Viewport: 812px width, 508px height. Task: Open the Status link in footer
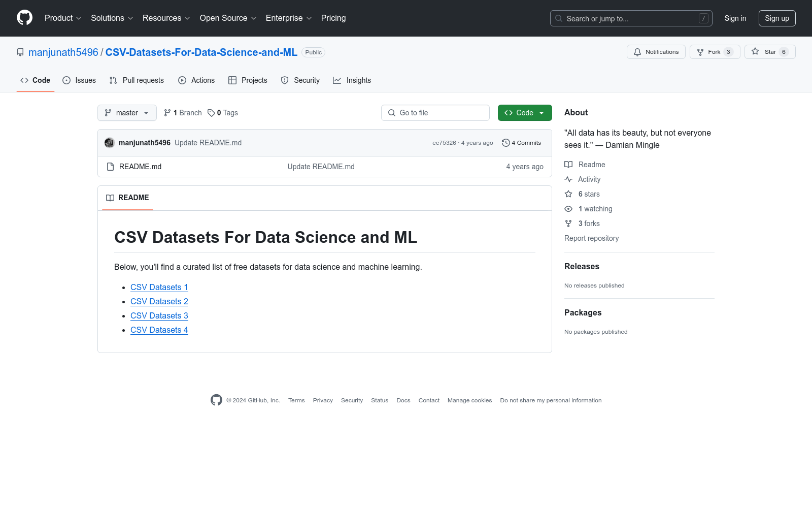(x=380, y=400)
